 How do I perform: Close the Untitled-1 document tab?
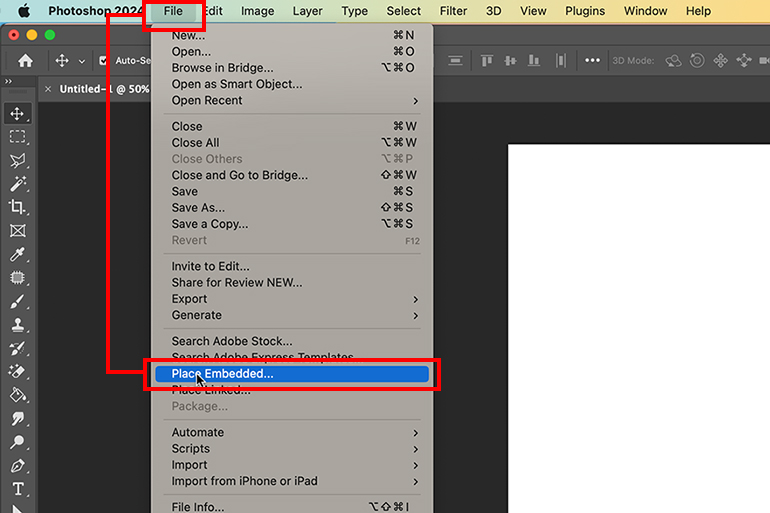[x=48, y=89]
